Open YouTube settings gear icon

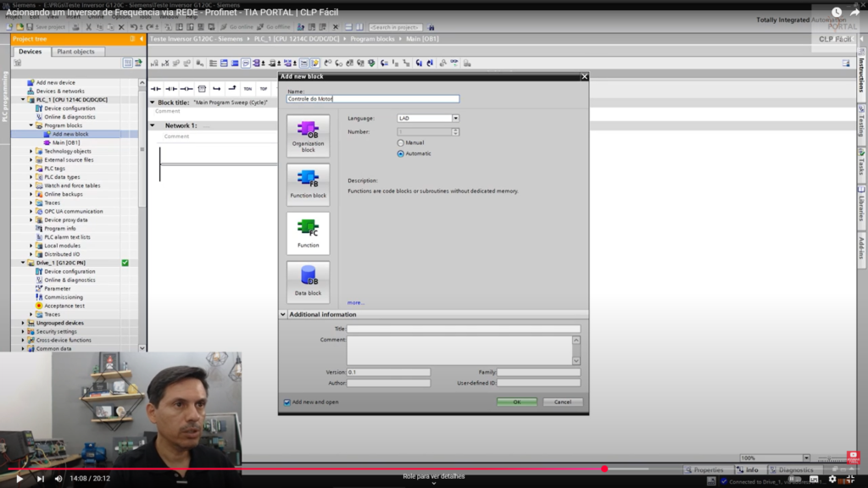[832, 480]
